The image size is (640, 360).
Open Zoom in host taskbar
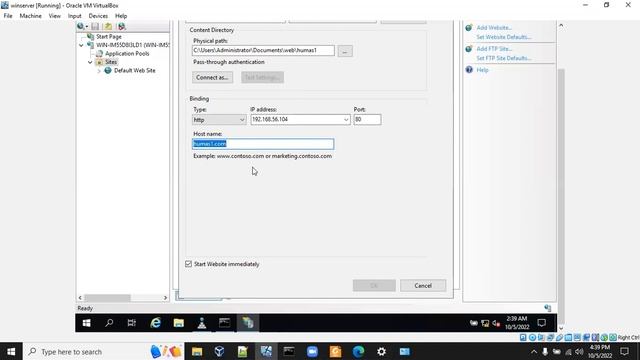(312, 351)
